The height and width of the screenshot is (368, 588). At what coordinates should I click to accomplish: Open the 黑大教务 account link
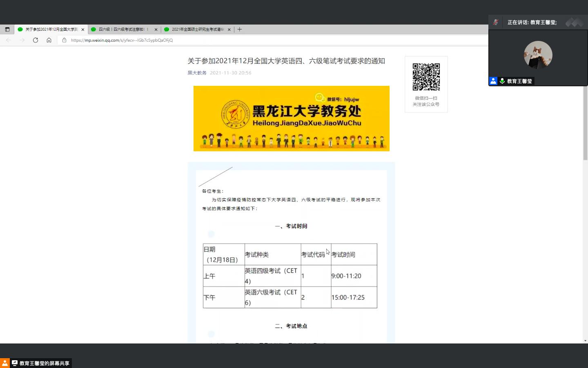197,73
